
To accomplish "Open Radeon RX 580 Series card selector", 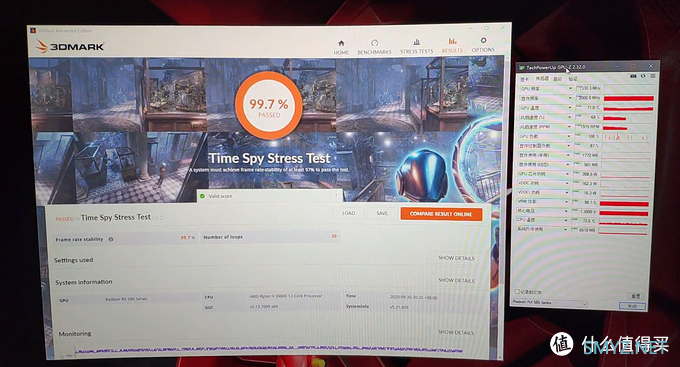I will (x=549, y=302).
